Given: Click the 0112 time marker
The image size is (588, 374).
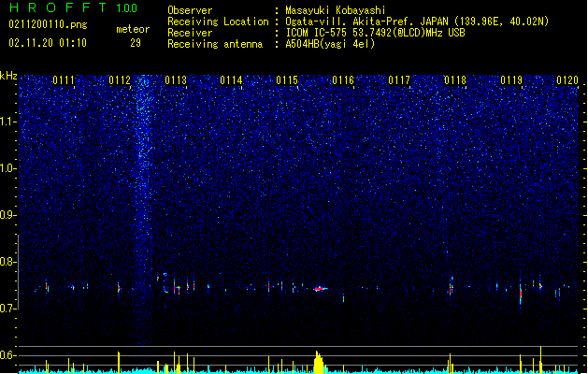Looking at the screenshot, I should [120, 80].
